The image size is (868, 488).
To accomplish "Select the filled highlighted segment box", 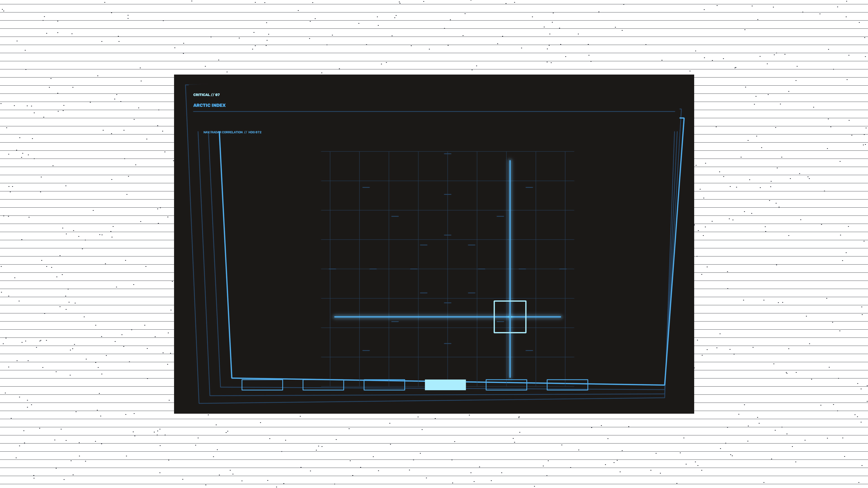I will tap(445, 385).
